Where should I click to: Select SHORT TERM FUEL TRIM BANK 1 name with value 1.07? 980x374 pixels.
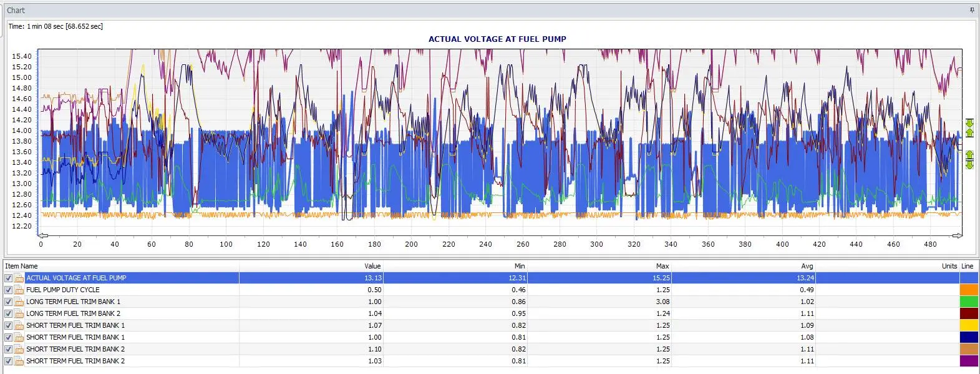pos(75,326)
